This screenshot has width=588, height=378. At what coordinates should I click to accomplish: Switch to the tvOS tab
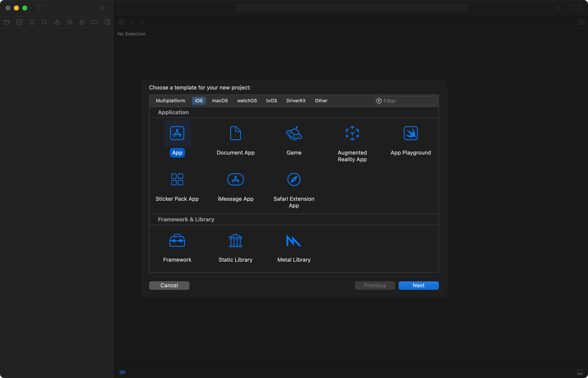point(271,101)
